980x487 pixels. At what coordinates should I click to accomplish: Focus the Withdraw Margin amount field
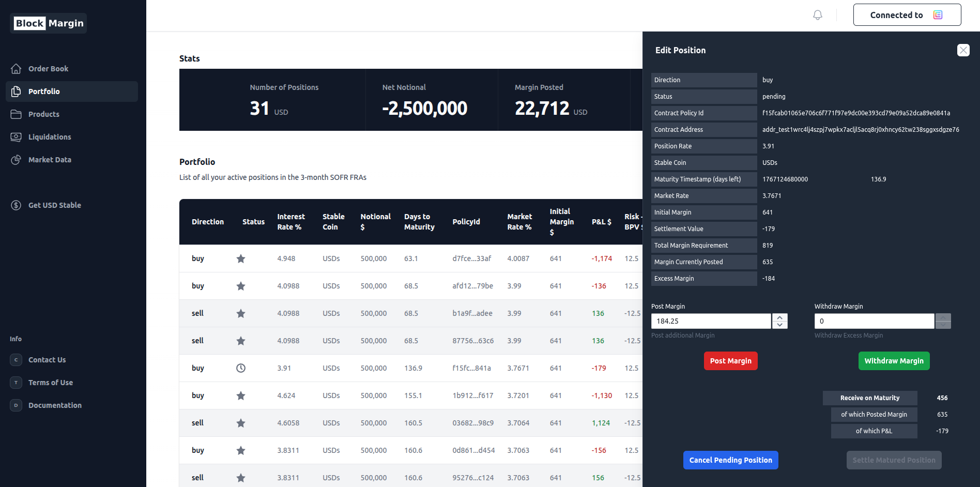click(875, 321)
